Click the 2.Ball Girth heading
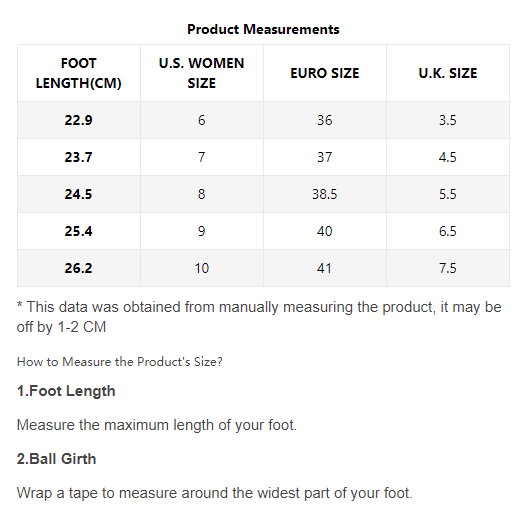Image resolution: width=521 pixels, height=519 pixels. pos(56,459)
